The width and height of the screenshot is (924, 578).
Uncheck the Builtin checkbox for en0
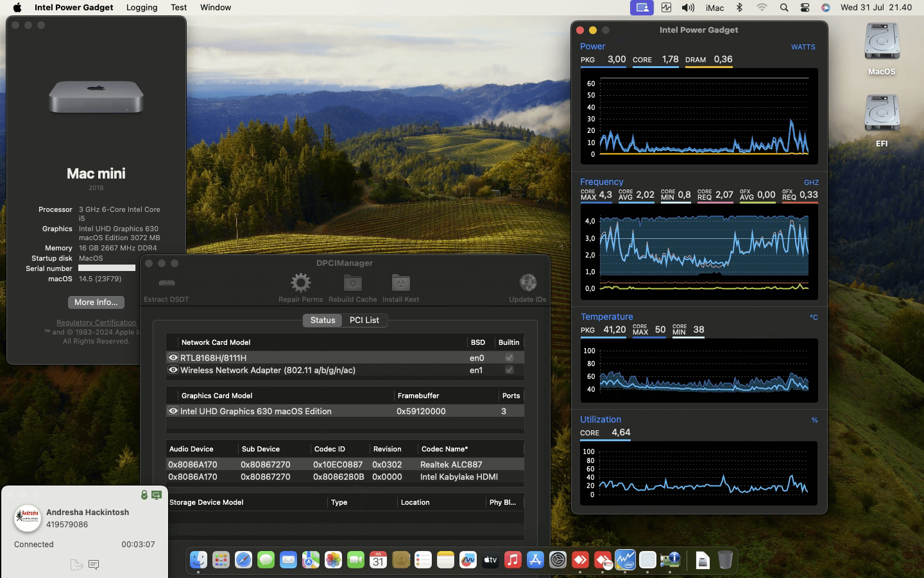click(509, 358)
